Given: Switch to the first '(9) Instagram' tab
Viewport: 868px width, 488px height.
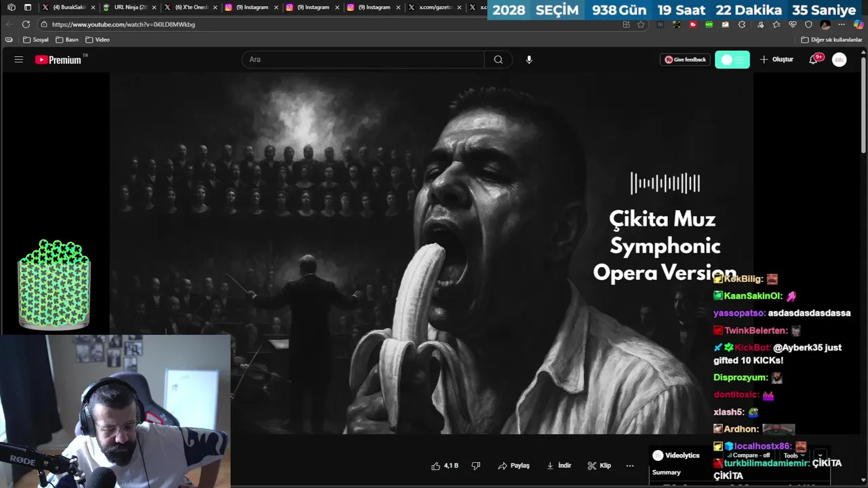Looking at the screenshot, I should 251,7.
